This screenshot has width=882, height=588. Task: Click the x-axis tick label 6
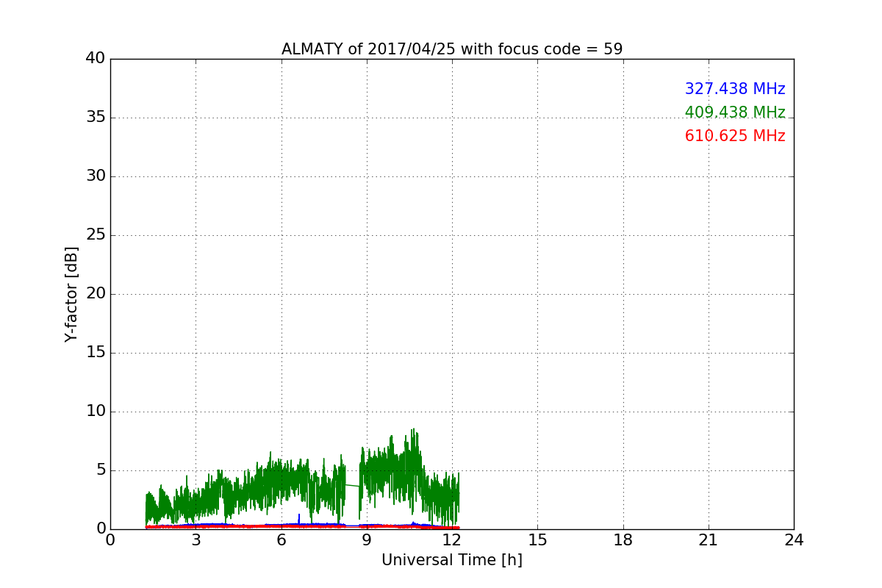point(281,540)
